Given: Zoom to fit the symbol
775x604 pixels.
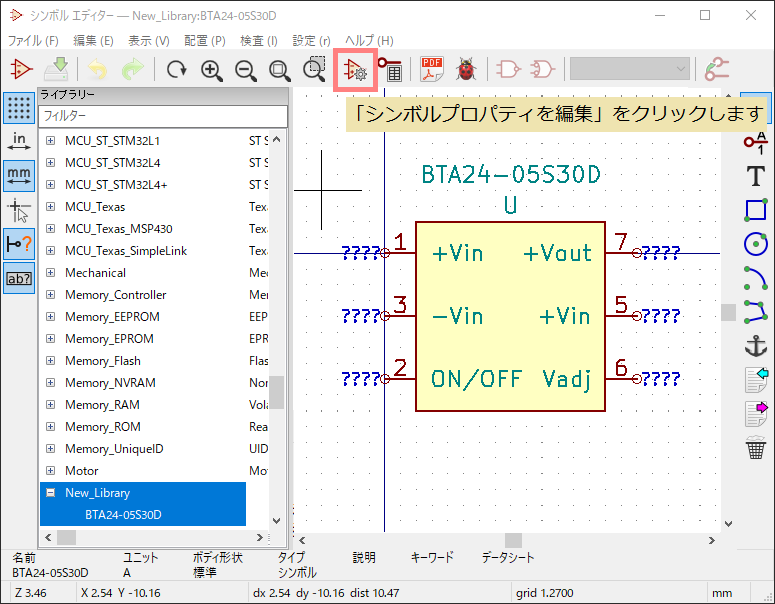Looking at the screenshot, I should 280,70.
